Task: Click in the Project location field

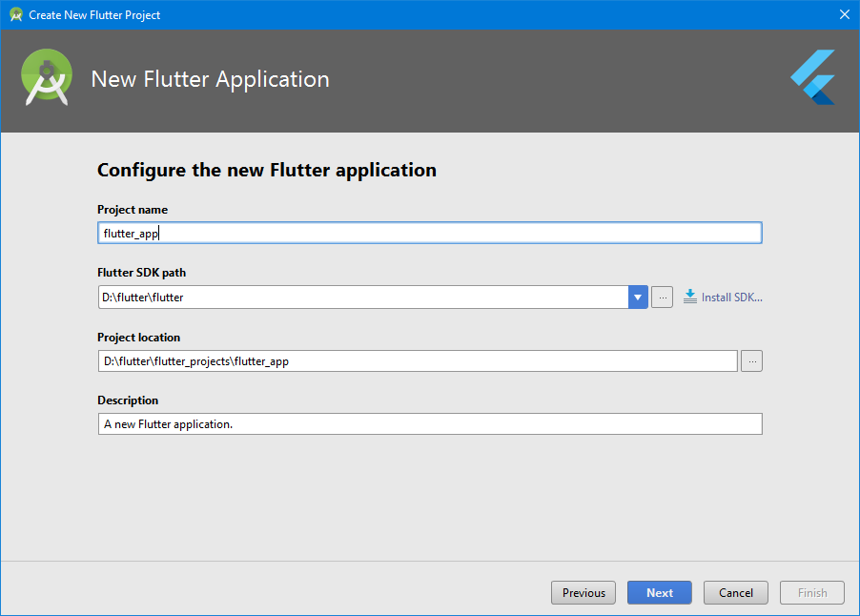Action: 418,360
